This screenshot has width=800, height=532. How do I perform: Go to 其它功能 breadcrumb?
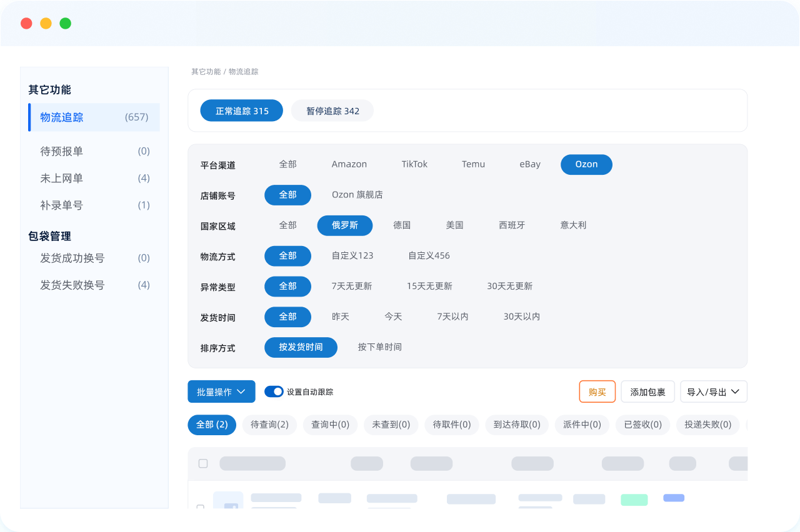click(x=206, y=72)
